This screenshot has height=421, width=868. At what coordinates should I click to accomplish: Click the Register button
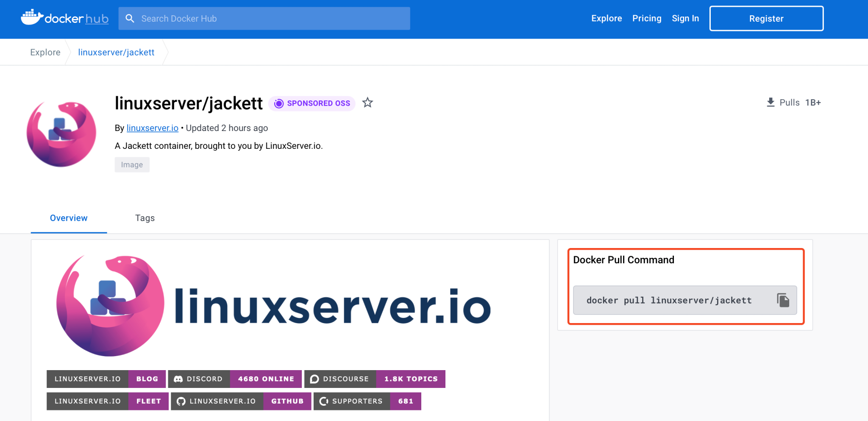tap(766, 19)
